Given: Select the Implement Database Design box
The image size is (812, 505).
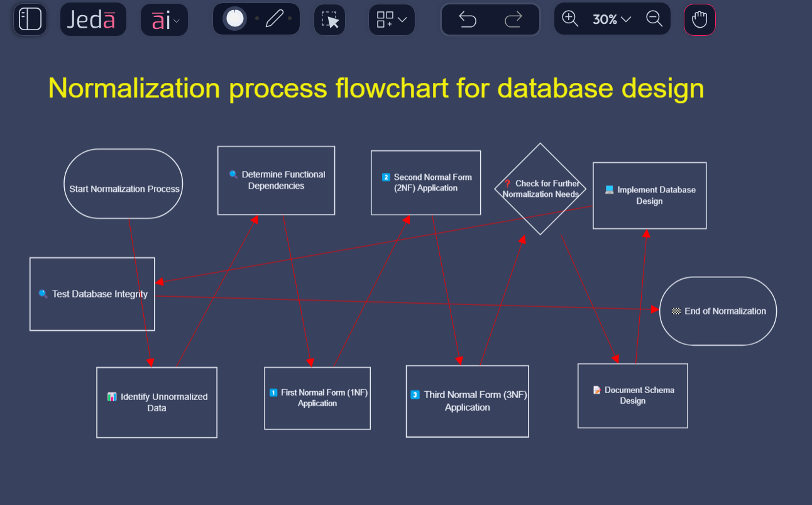Looking at the screenshot, I should pos(650,196).
